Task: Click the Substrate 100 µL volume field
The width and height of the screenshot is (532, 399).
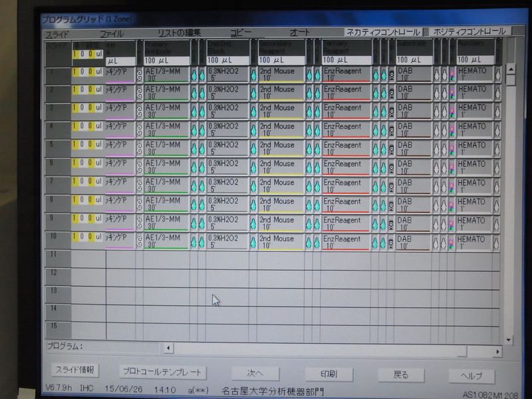Action: [x=414, y=60]
